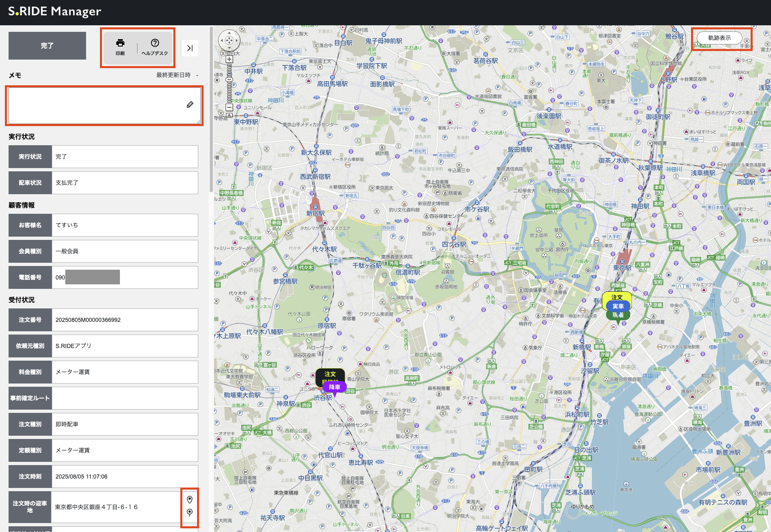Open the ヘルプデスク help desk
Screen dimensions: 771x532
point(155,47)
